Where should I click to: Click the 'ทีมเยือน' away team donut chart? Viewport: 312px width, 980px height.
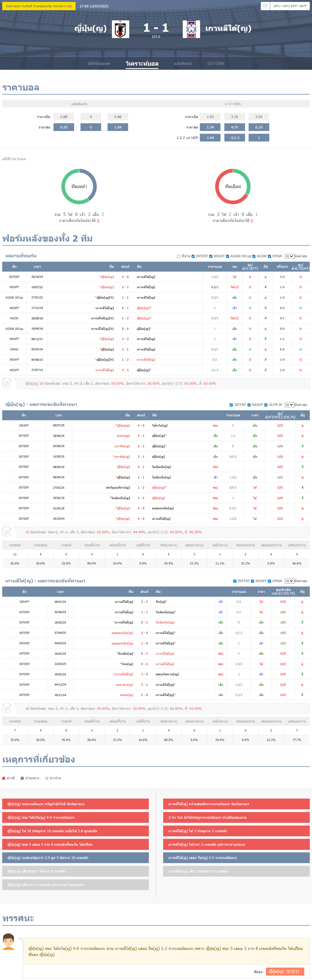(233, 186)
